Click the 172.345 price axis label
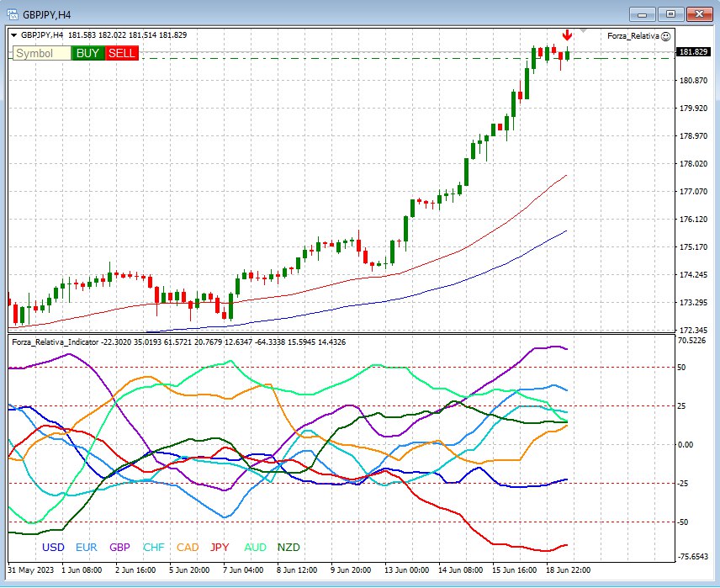 point(693,331)
